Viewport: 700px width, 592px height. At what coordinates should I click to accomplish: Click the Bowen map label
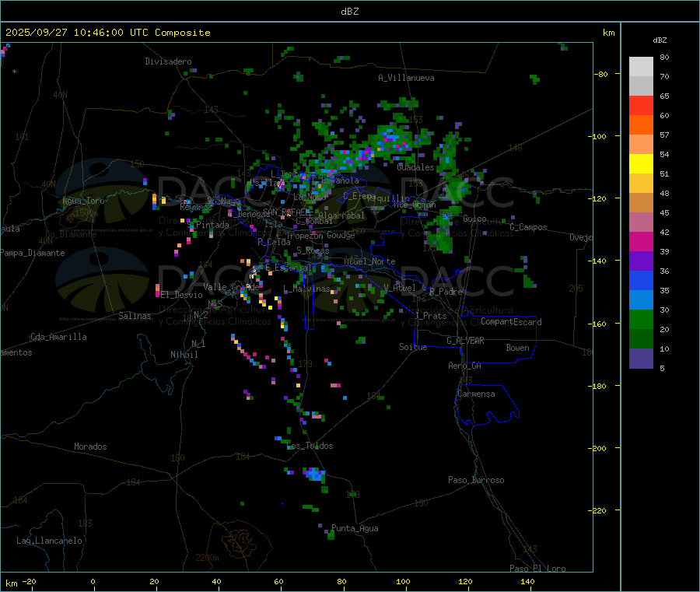pos(517,348)
